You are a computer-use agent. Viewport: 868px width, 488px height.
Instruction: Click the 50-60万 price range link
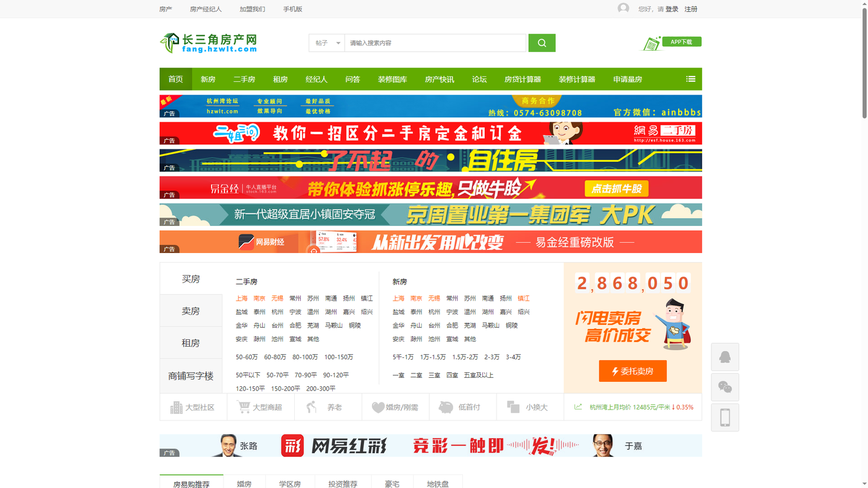[x=247, y=357]
